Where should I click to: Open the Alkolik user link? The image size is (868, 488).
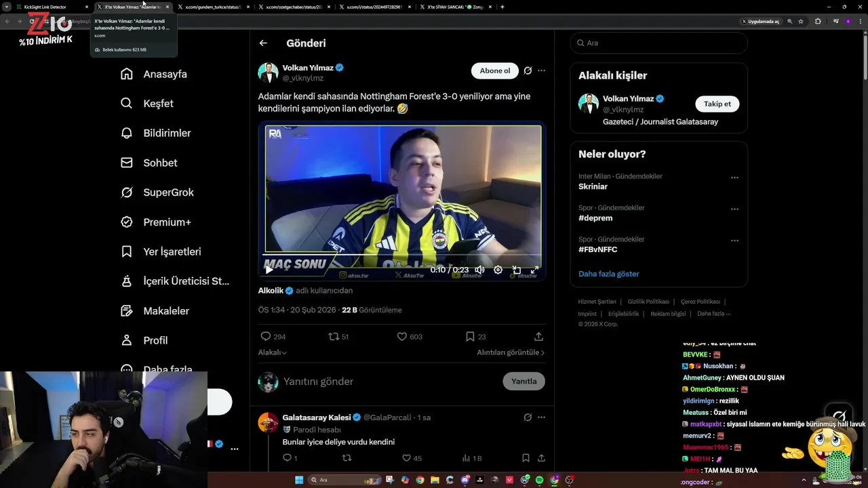(271, 290)
